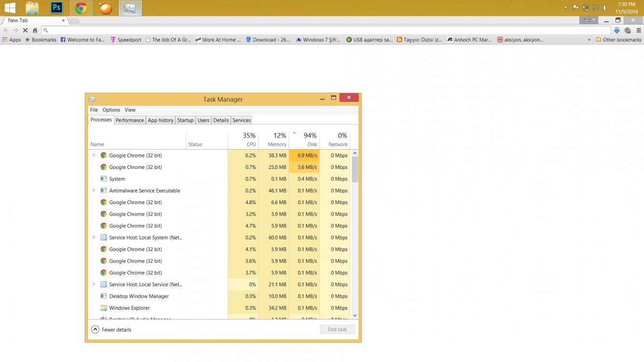Screen dimensions: 644x362
Task: Expand Service Host: Local Service group
Action: [x=94, y=284]
